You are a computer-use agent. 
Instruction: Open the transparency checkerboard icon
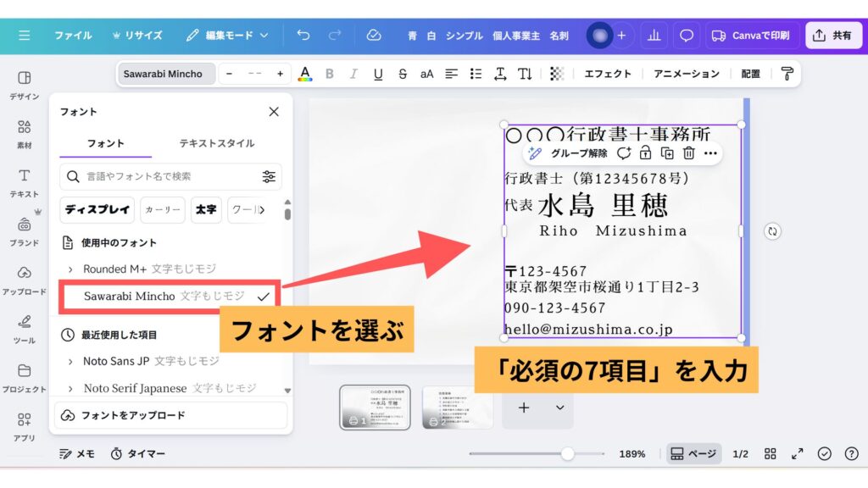(556, 74)
